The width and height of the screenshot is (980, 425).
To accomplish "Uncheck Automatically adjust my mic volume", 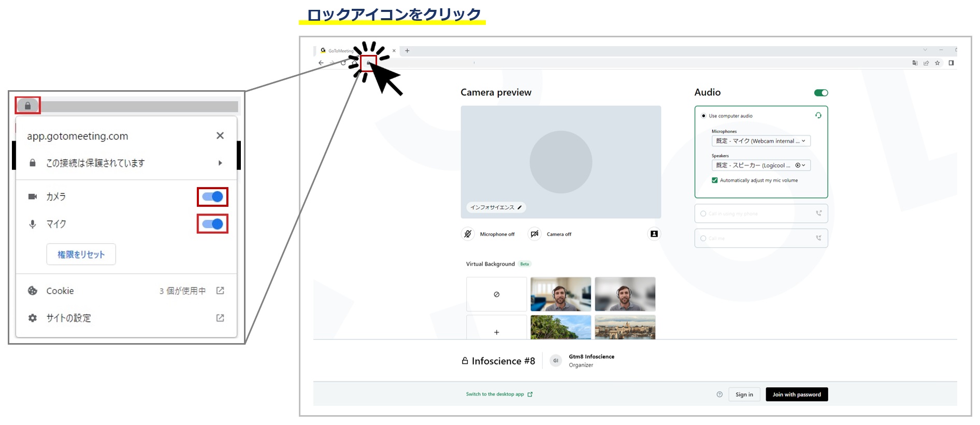I will (715, 180).
